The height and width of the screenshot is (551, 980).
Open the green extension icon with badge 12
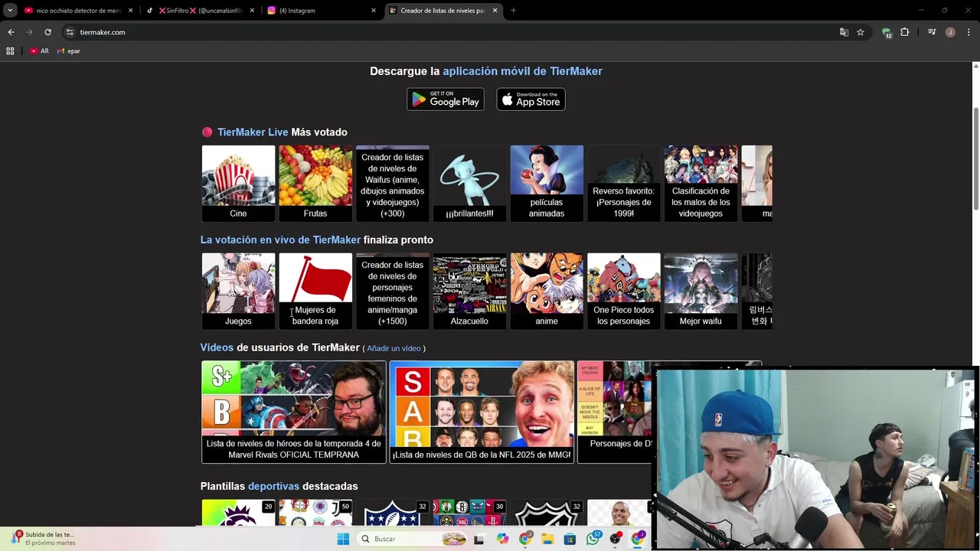pyautogui.click(x=887, y=32)
